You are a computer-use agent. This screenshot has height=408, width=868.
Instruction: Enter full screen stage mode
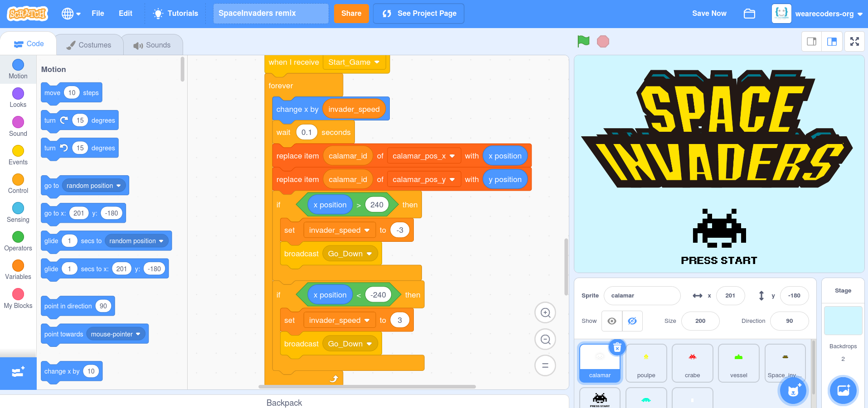[x=854, y=42]
